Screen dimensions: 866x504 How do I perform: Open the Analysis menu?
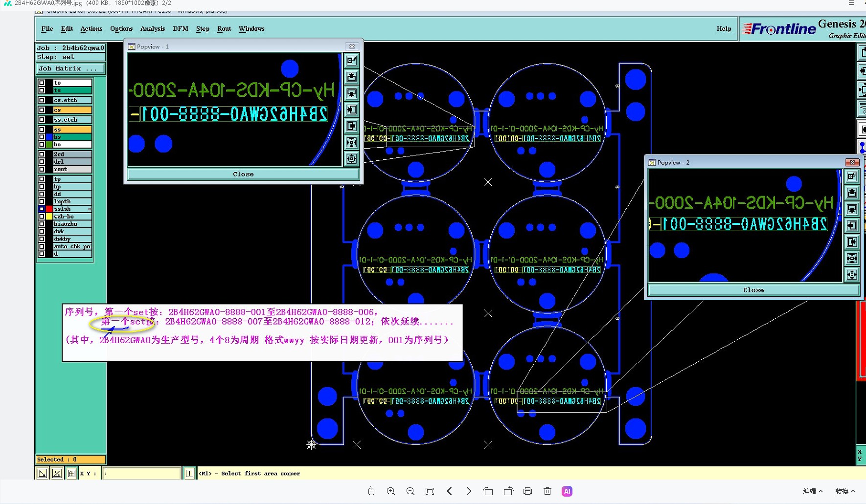pos(153,29)
